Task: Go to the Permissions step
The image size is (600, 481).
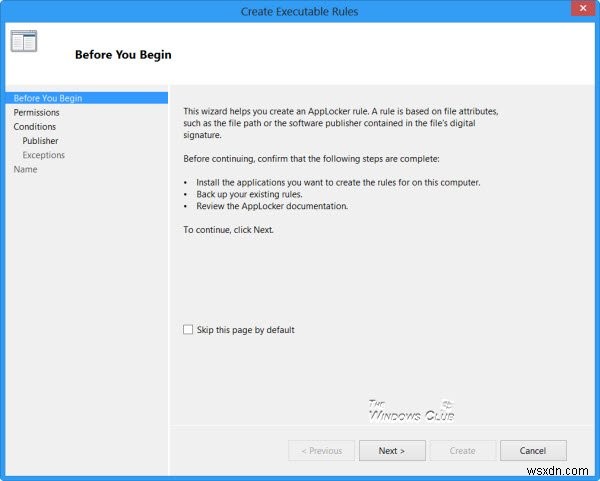Action: point(36,113)
